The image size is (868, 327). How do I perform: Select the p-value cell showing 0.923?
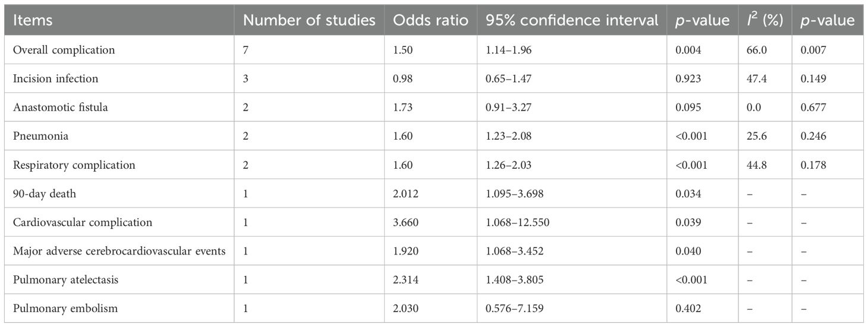[x=688, y=78]
